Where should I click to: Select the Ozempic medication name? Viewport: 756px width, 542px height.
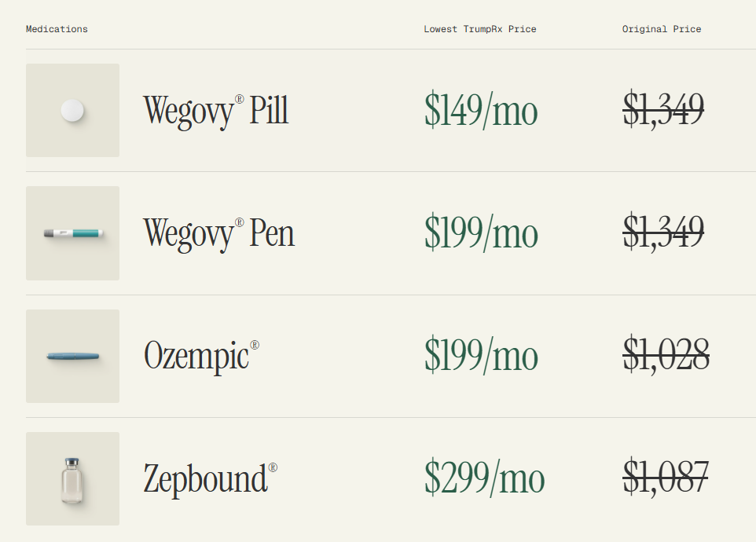pos(196,356)
